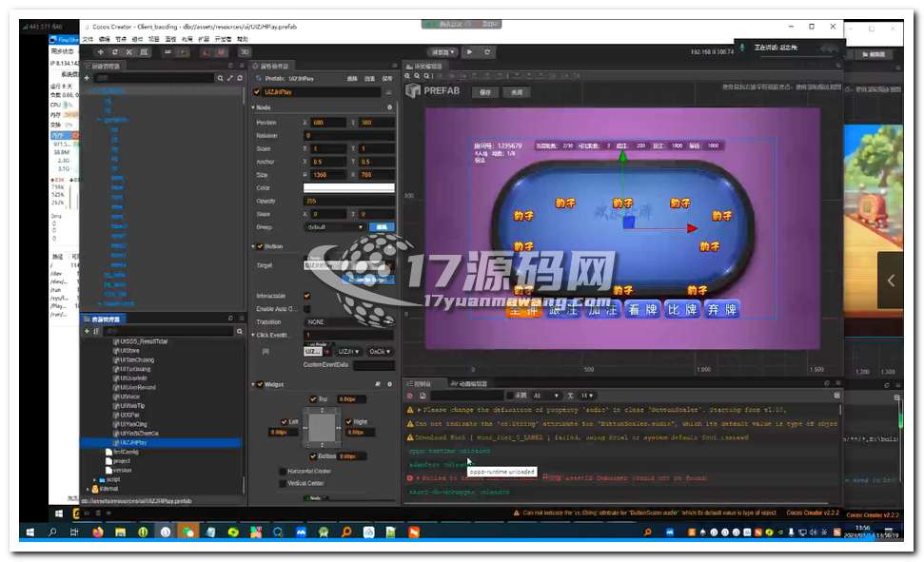Open the 帮助 menu in the menu bar

point(243,39)
